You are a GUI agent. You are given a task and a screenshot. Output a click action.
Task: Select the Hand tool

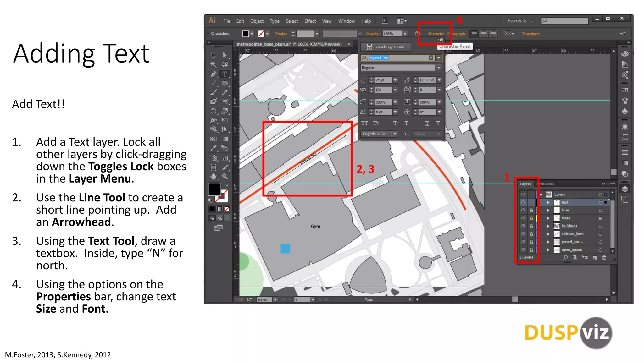pyautogui.click(x=214, y=176)
